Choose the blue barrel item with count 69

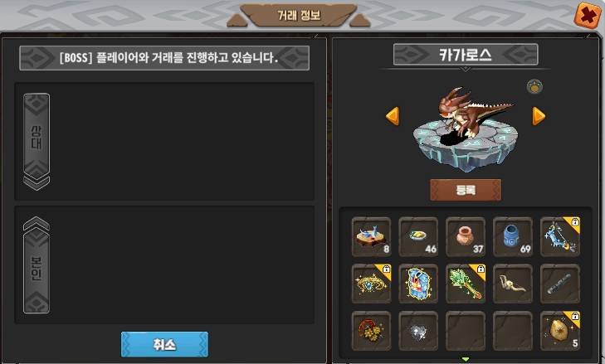click(x=513, y=237)
